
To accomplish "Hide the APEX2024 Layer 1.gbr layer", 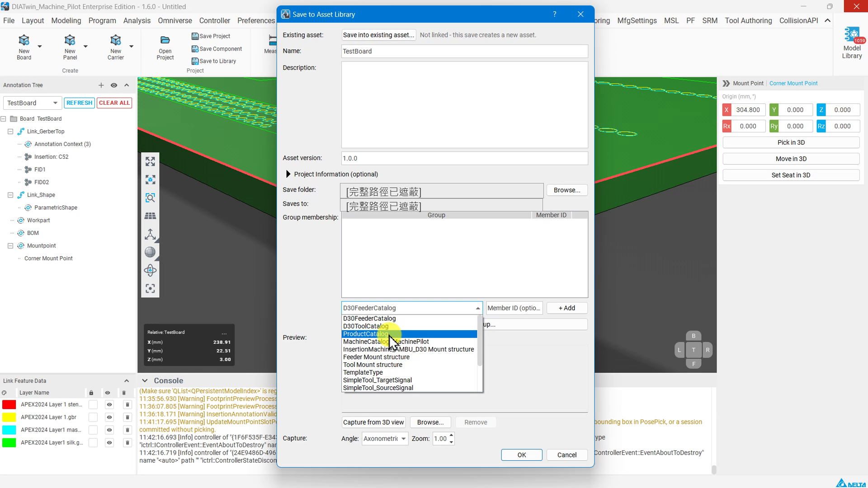I will point(109,417).
